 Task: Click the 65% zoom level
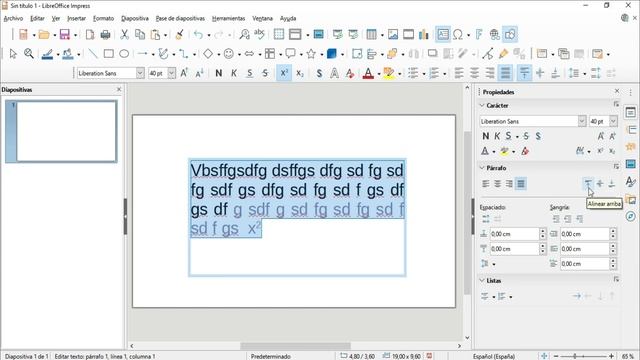[628, 356]
